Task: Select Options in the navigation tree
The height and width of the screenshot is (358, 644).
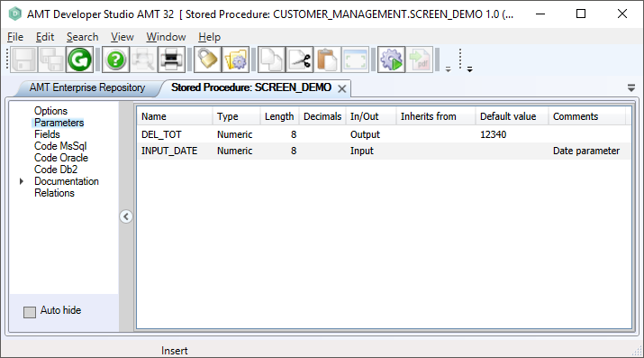Action: [50, 111]
